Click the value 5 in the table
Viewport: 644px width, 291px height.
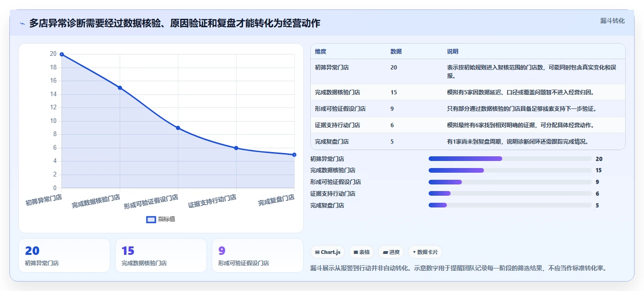pos(392,142)
